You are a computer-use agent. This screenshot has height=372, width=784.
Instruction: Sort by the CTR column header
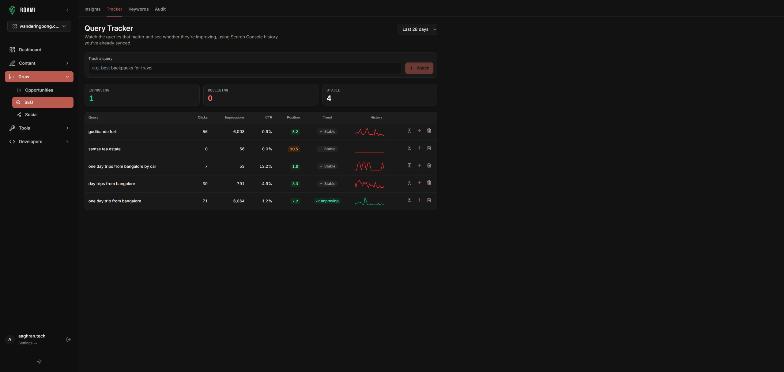pos(268,118)
